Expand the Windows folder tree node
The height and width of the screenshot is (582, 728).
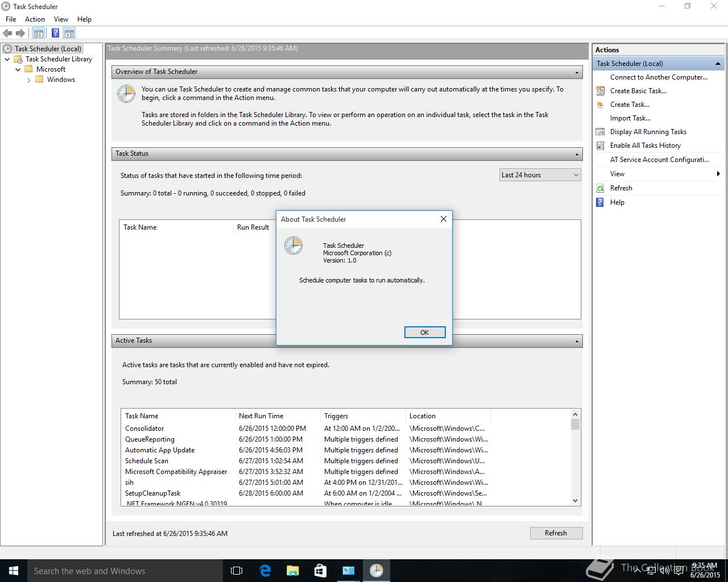point(29,80)
